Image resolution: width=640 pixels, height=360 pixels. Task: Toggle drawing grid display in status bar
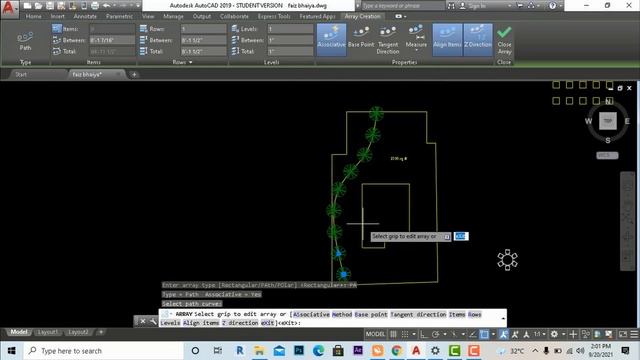pyautogui.click(x=393, y=334)
